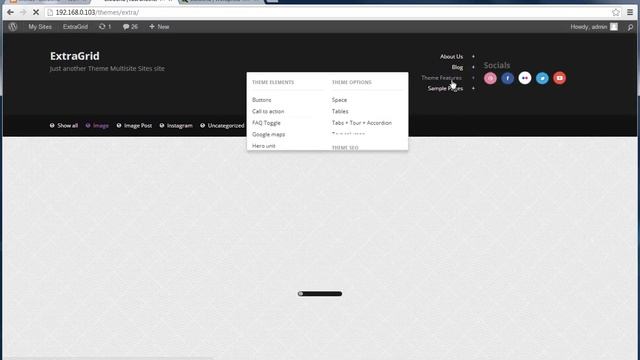This screenshot has height=360, width=640.
Task: Expand the plus next to Blog
Action: tap(473, 67)
